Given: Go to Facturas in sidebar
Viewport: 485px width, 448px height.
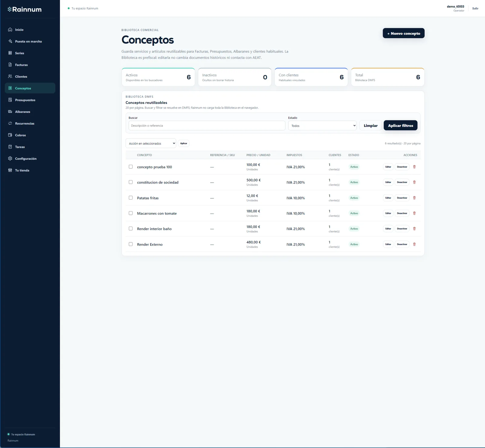Looking at the screenshot, I should (30, 65).
